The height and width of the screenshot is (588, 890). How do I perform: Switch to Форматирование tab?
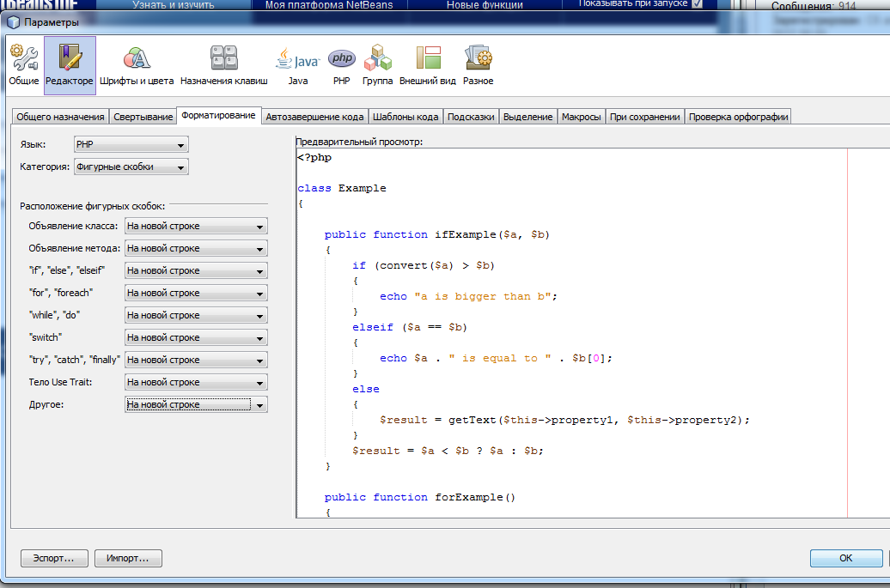coord(218,115)
